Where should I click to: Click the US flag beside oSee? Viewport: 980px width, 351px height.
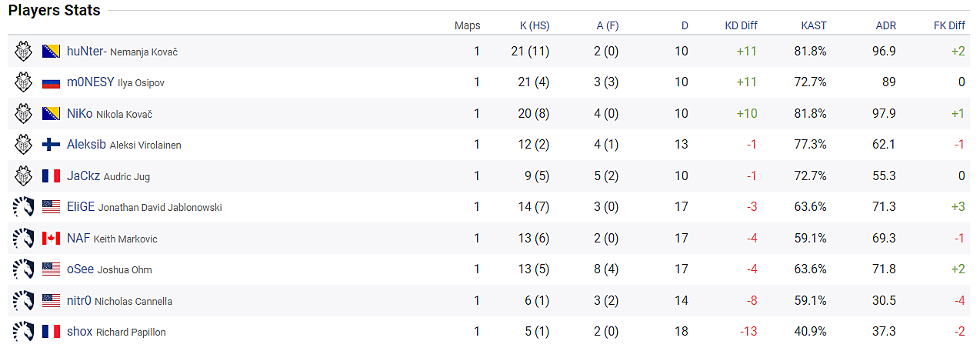point(51,269)
